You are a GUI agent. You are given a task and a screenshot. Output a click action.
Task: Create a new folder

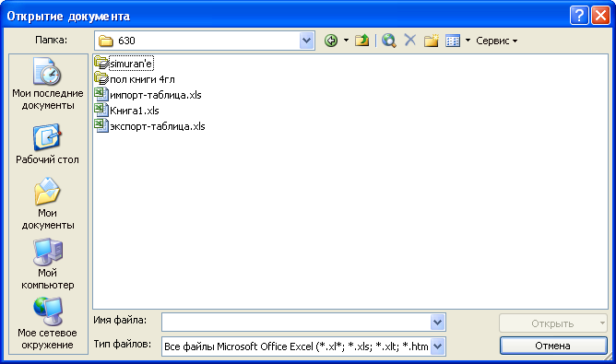[431, 41]
